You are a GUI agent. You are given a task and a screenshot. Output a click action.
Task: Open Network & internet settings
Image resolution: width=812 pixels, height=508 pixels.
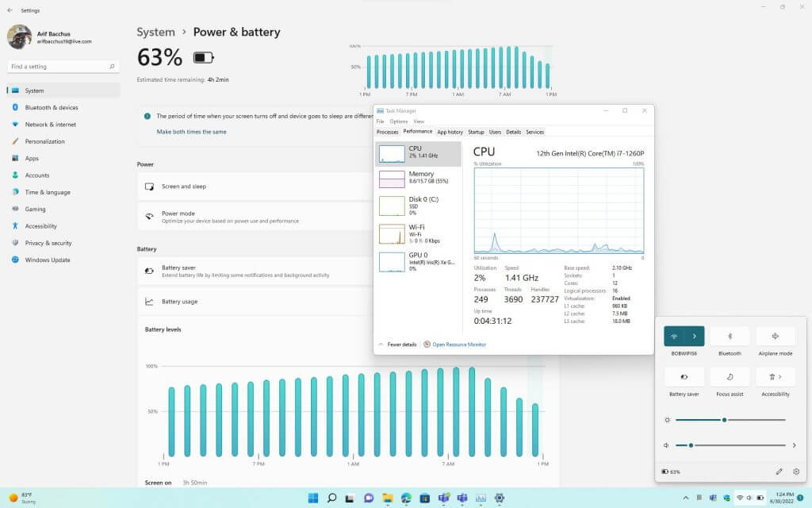[63, 125]
